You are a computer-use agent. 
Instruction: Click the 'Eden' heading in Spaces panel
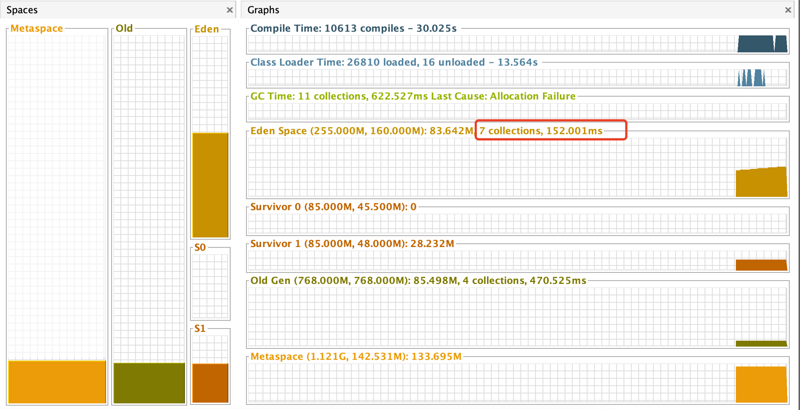coord(207,29)
